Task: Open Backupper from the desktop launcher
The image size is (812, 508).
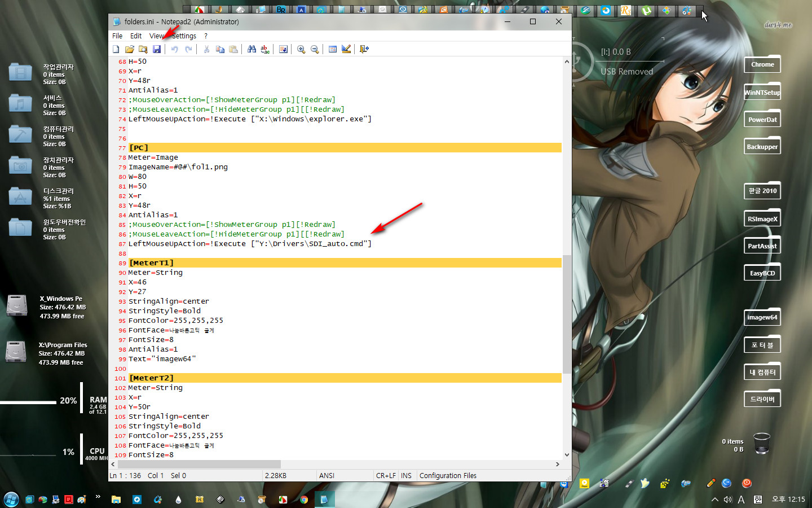Action: (x=762, y=146)
